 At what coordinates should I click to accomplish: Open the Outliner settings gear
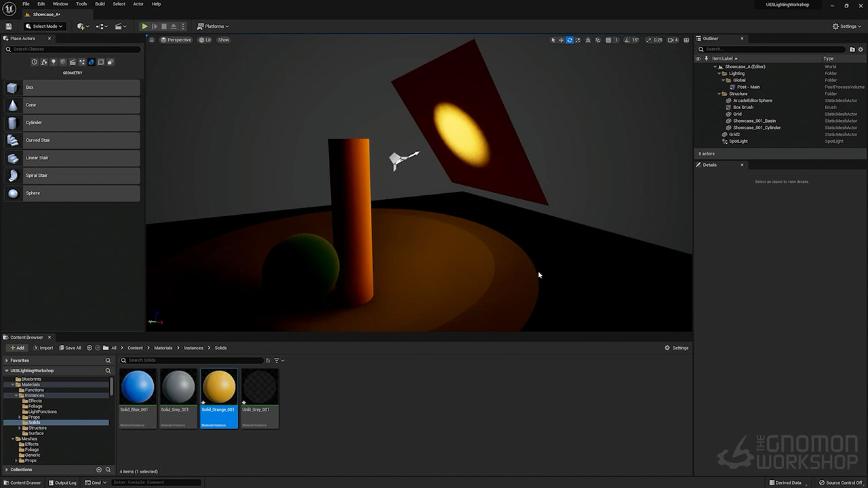861,49
